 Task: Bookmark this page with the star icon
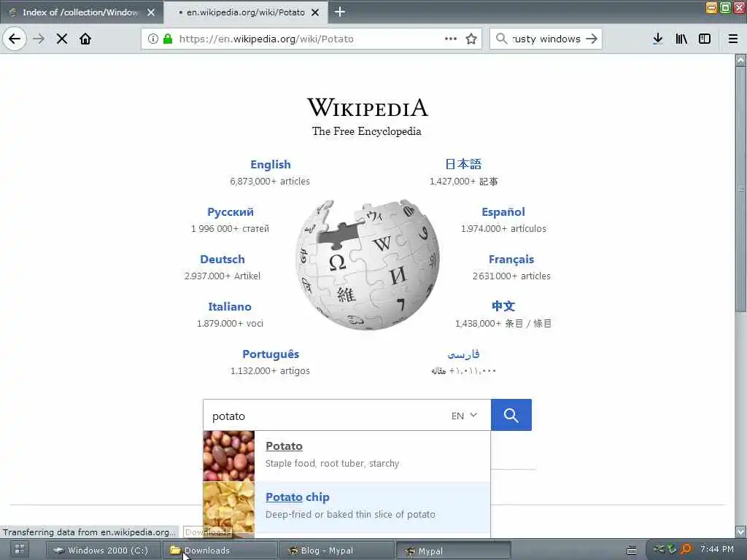[471, 39]
